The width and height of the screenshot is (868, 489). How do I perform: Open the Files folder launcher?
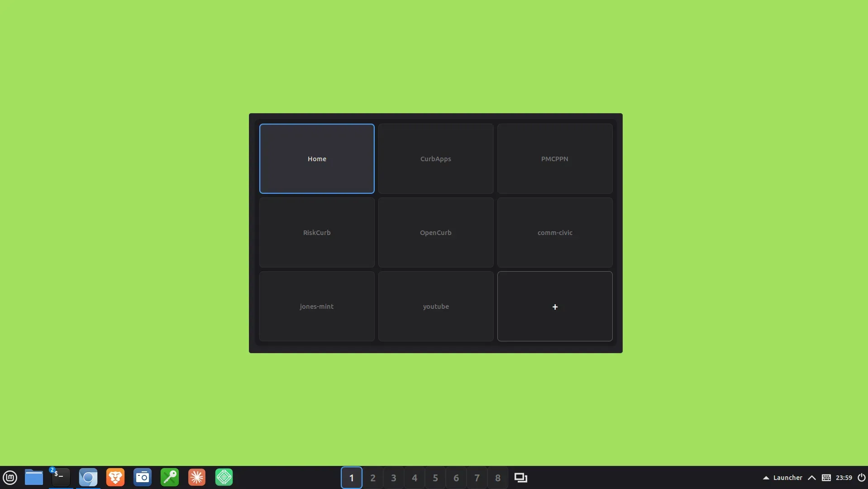point(34,478)
